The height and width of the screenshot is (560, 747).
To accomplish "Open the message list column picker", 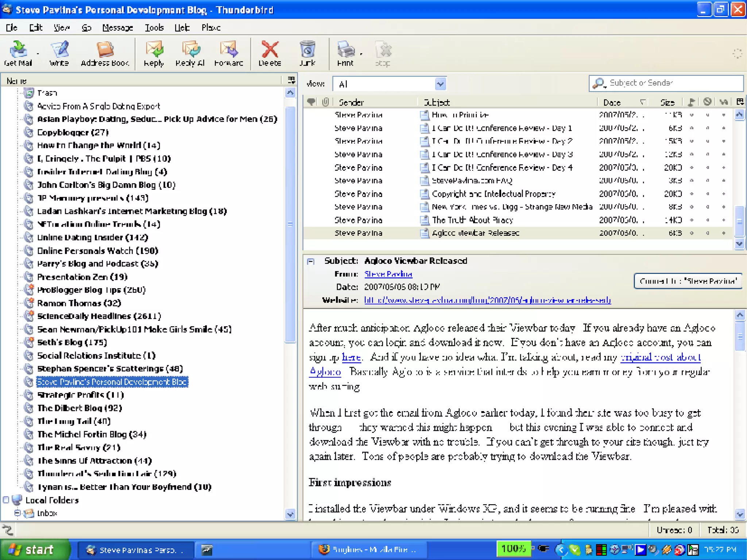I will point(740,102).
